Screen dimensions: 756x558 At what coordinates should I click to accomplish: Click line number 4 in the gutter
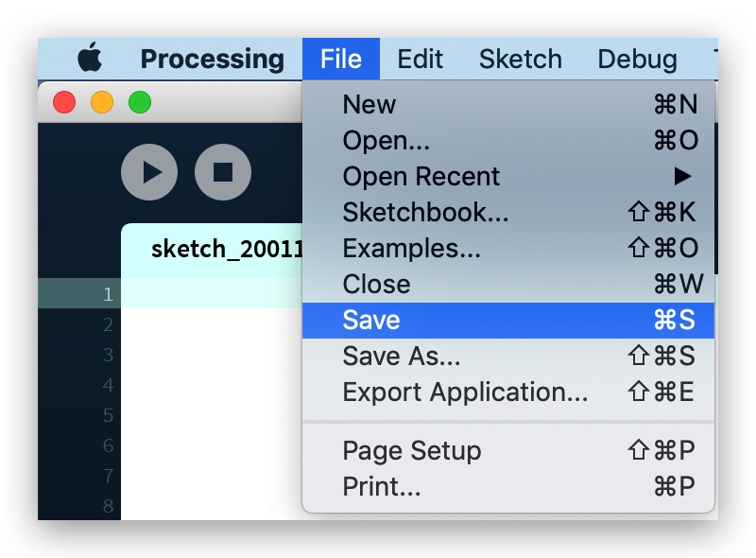click(108, 385)
